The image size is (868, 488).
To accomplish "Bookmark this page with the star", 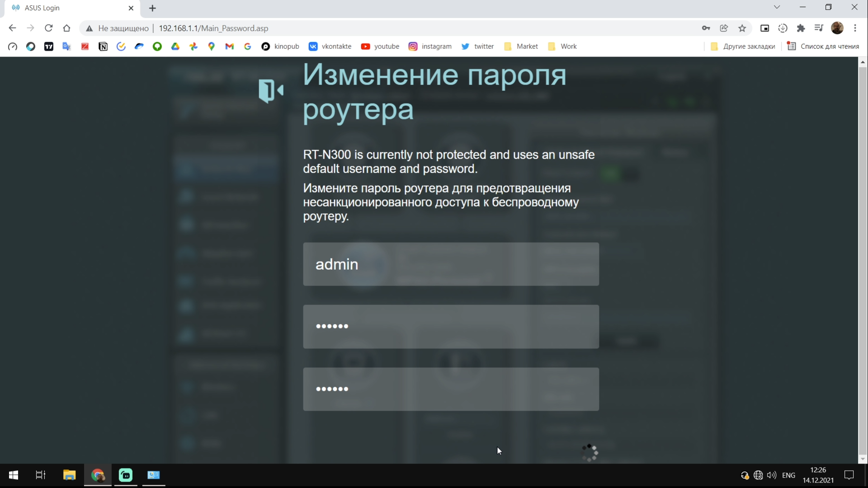I will point(742,28).
